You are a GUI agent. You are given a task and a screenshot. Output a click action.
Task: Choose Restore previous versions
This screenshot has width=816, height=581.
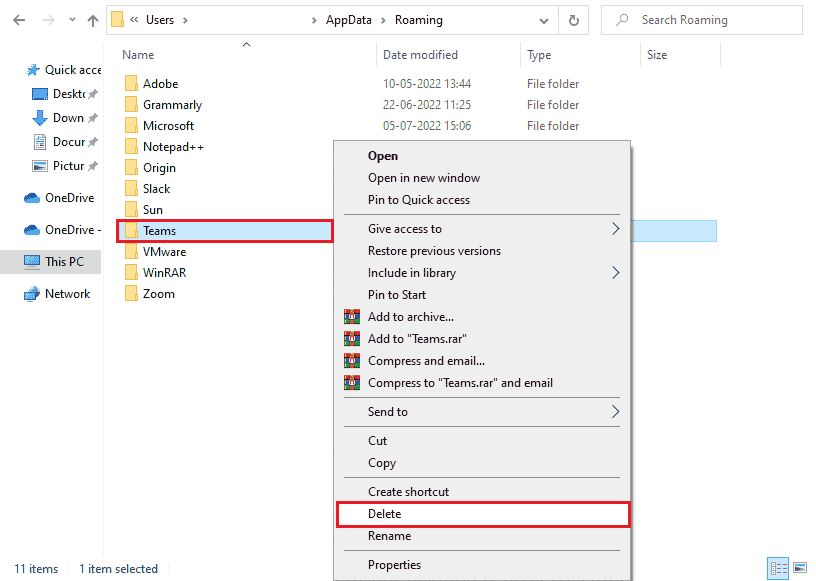tap(434, 250)
